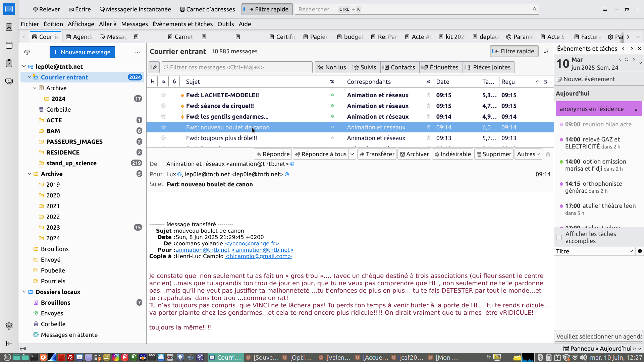The image size is (644, 362).
Task: Click the pin filter bar icon
Action: 154,67
